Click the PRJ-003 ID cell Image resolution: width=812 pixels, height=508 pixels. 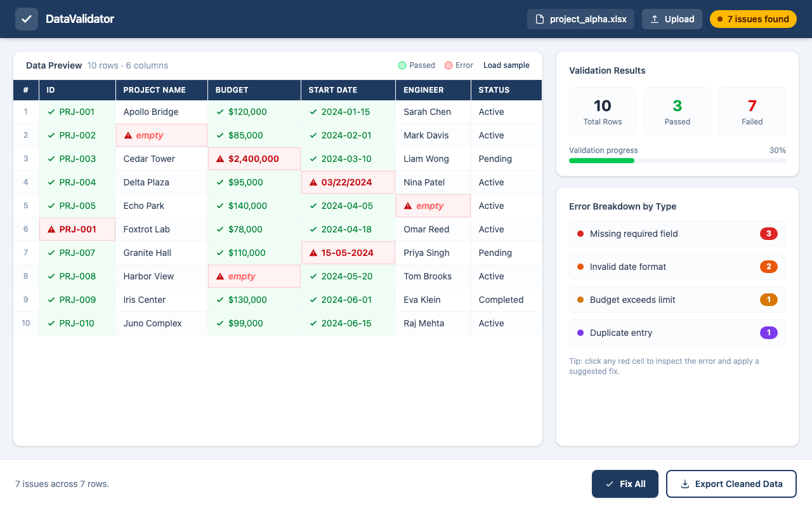point(77,159)
